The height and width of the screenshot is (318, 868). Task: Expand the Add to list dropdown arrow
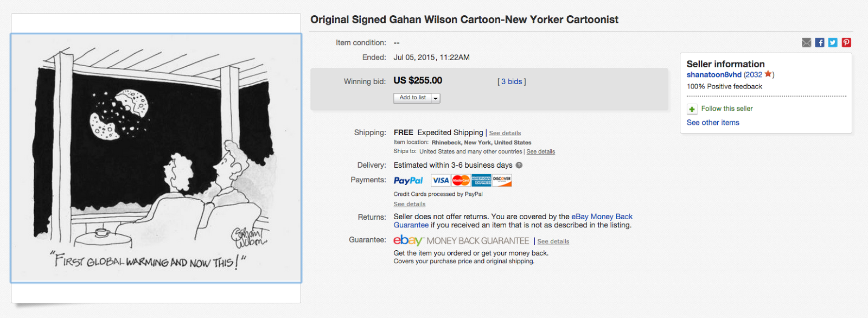click(436, 98)
